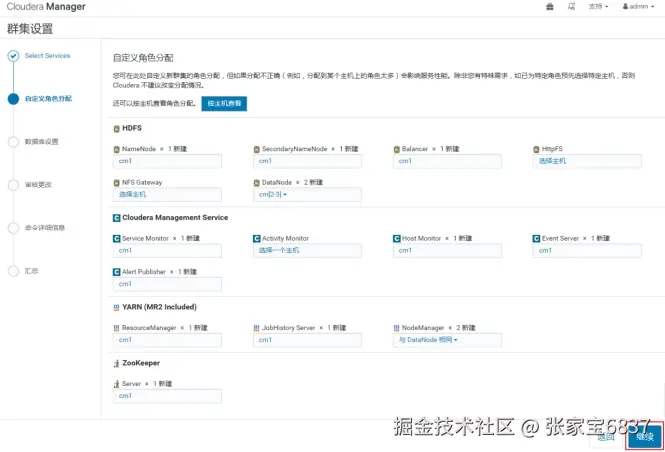Select the 命令详细信息 step

click(45, 228)
